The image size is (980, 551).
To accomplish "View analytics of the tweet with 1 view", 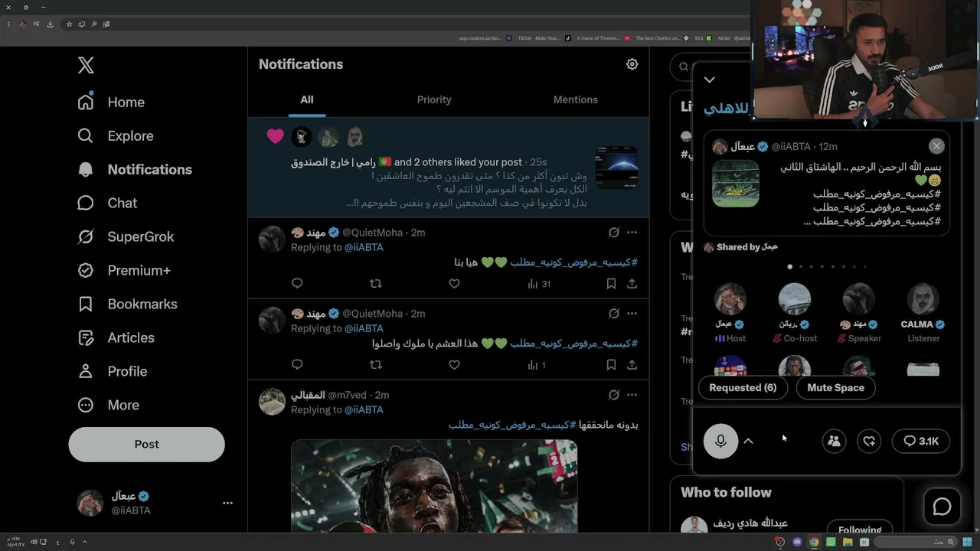I will pyautogui.click(x=536, y=365).
